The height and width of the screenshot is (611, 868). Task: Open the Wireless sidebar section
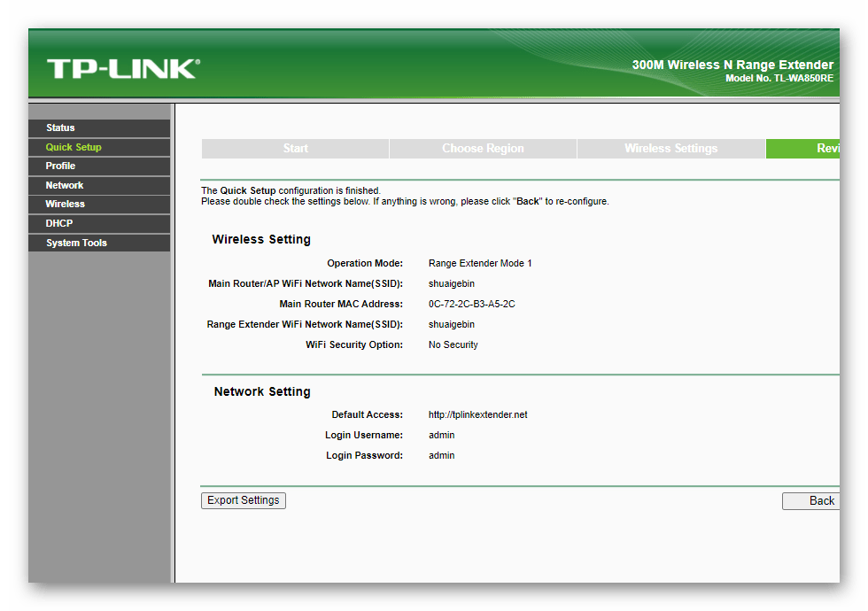66,205
